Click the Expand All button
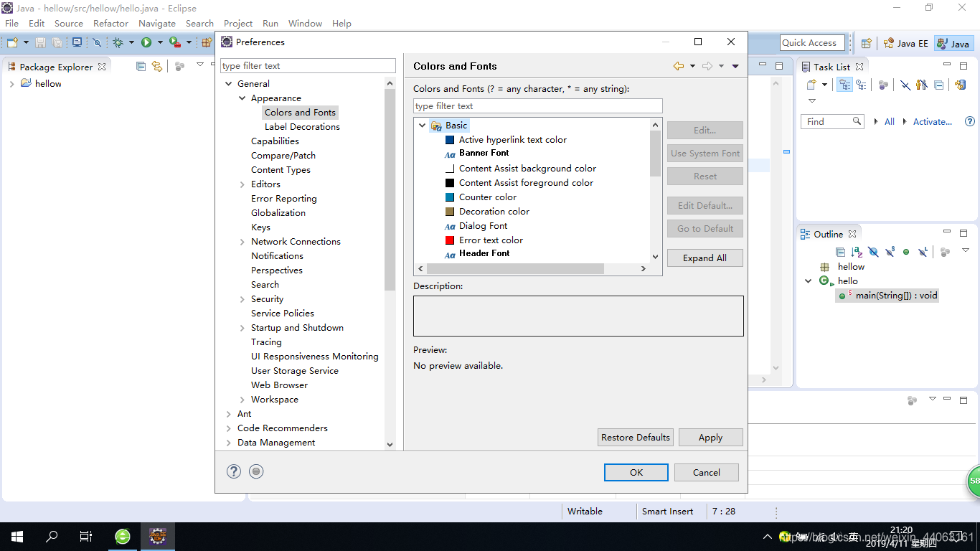This screenshot has width=980, height=551. (x=705, y=258)
